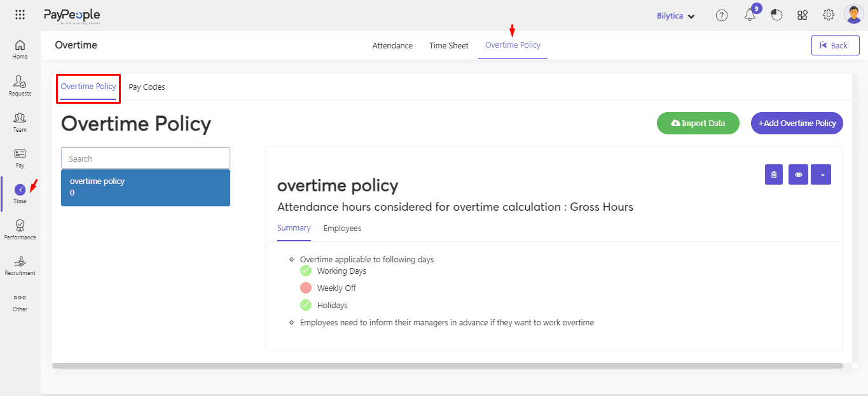
Task: Click the Import Data button
Action: [x=698, y=124]
